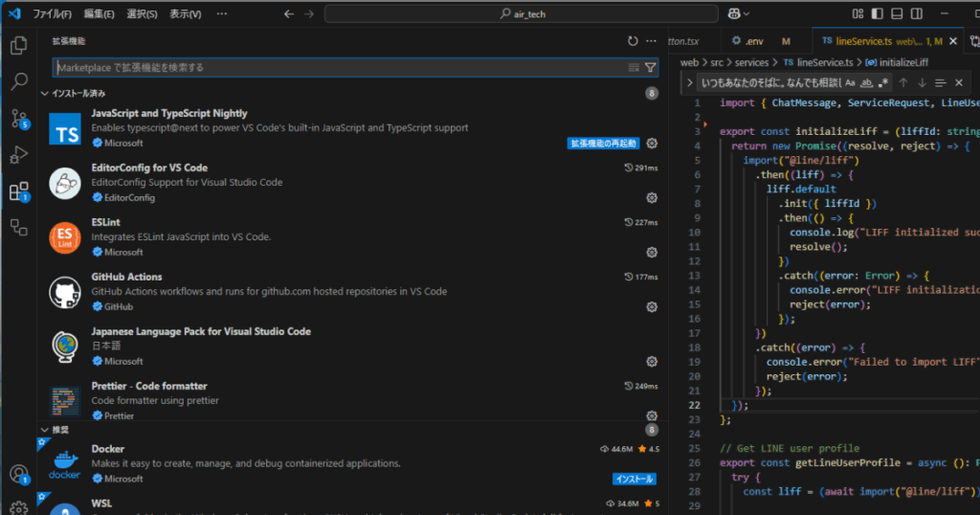Go to previous find match
The width and height of the screenshot is (980, 515).
(x=903, y=82)
